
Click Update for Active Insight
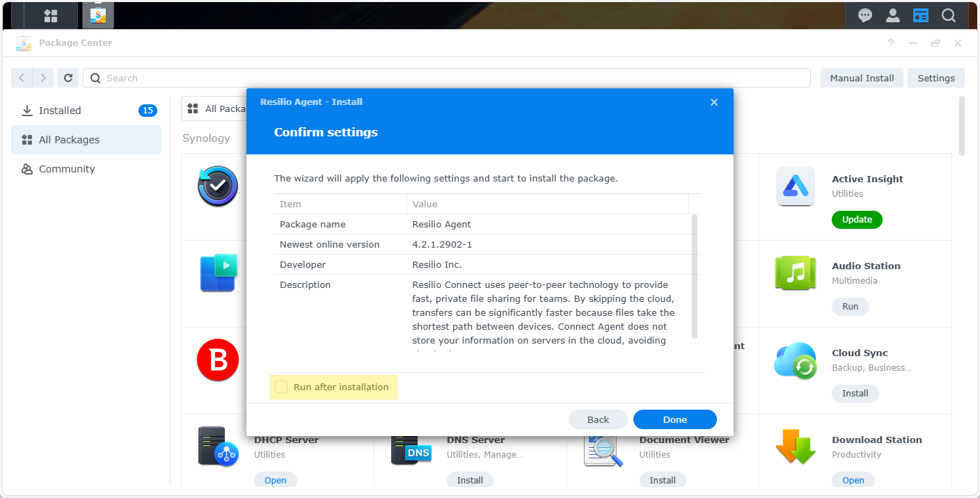[x=857, y=220]
